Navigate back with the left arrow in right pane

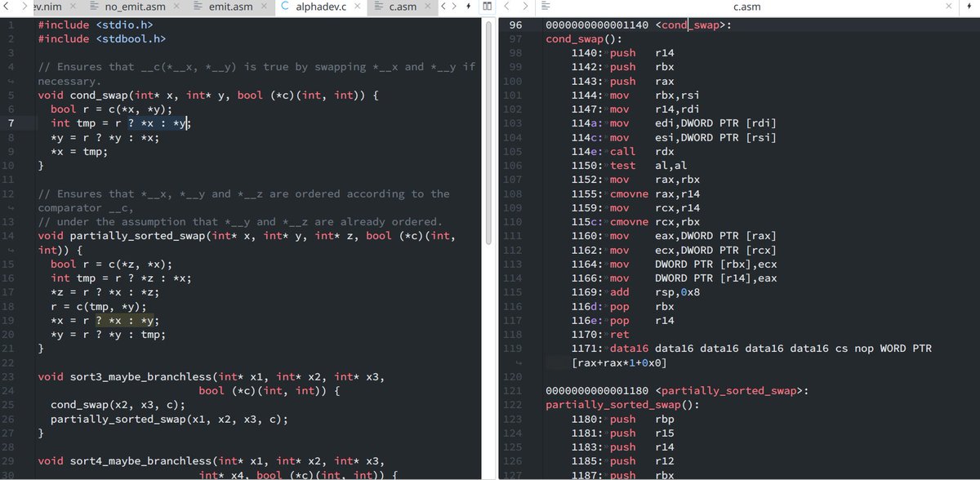tap(508, 7)
